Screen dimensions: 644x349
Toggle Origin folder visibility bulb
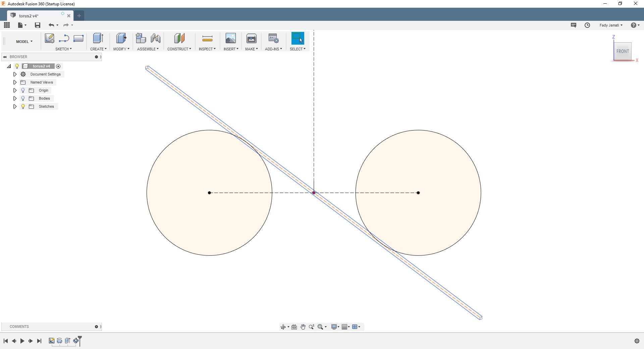(x=23, y=91)
